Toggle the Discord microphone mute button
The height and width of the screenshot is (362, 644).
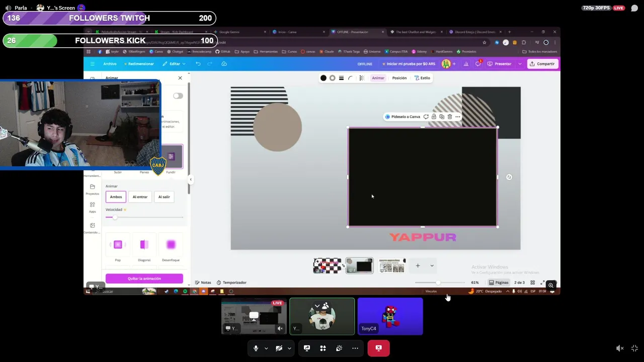[256, 348]
